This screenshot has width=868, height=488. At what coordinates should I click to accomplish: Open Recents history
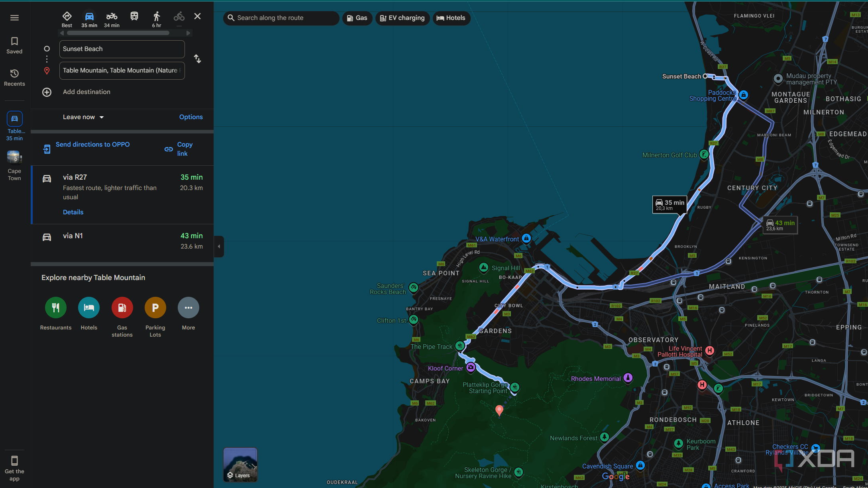(14, 78)
